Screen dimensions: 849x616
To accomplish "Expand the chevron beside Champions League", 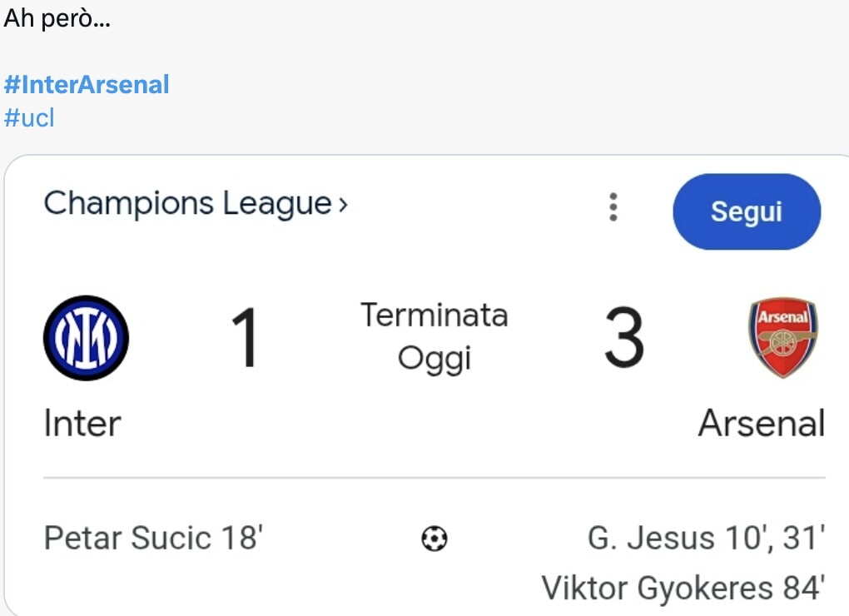I will point(343,205).
